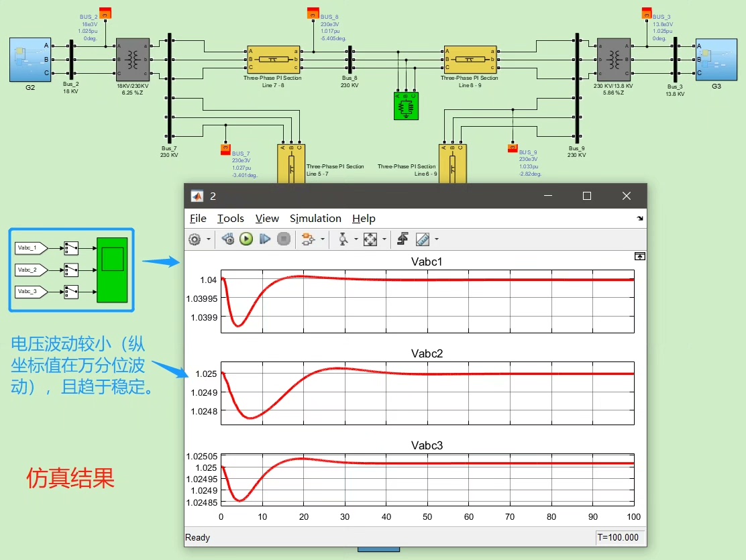
Task: Click the maximize axes icon near Vabc1
Action: (x=640, y=256)
